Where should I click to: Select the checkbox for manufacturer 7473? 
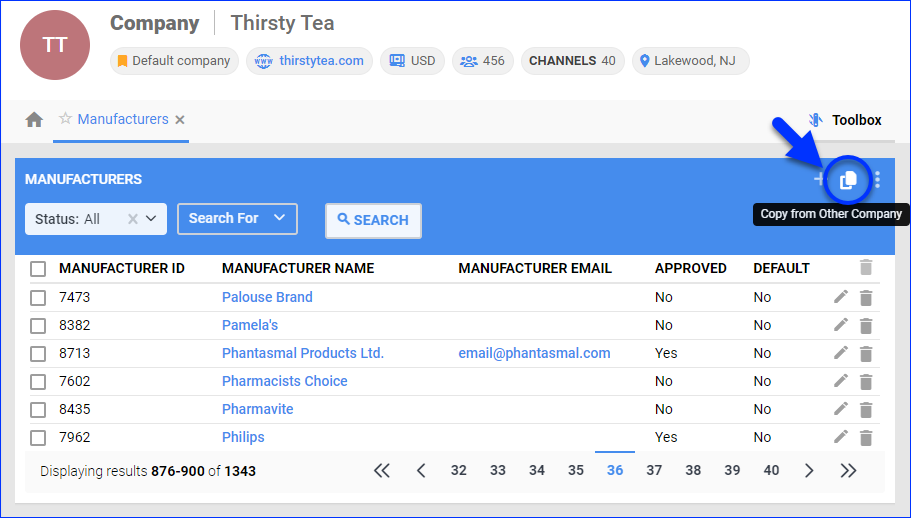(38, 297)
